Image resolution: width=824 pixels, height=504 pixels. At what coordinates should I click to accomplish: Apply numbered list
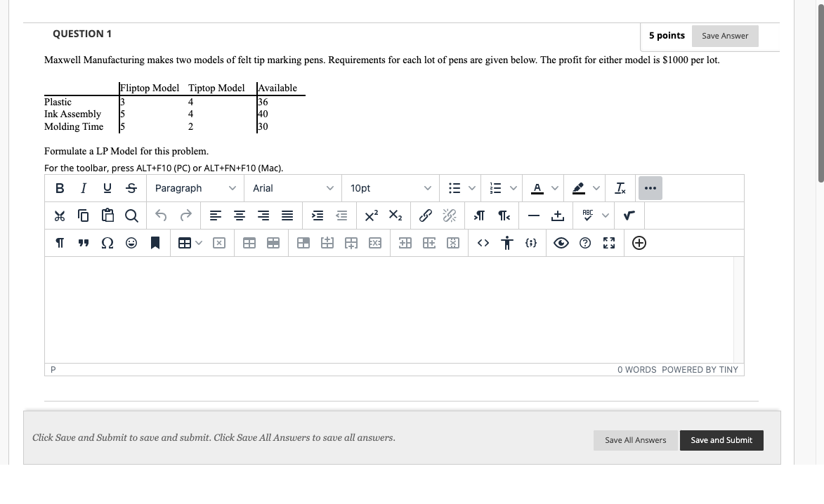[x=495, y=188]
